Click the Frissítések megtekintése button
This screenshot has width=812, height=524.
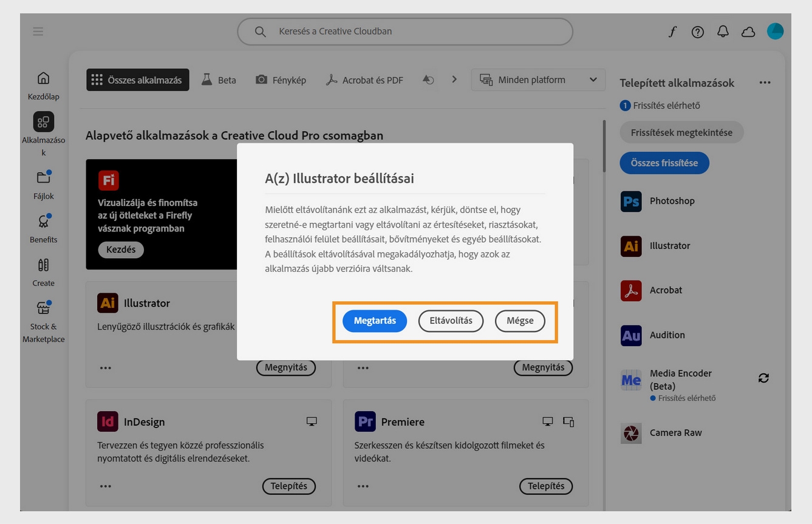click(681, 132)
